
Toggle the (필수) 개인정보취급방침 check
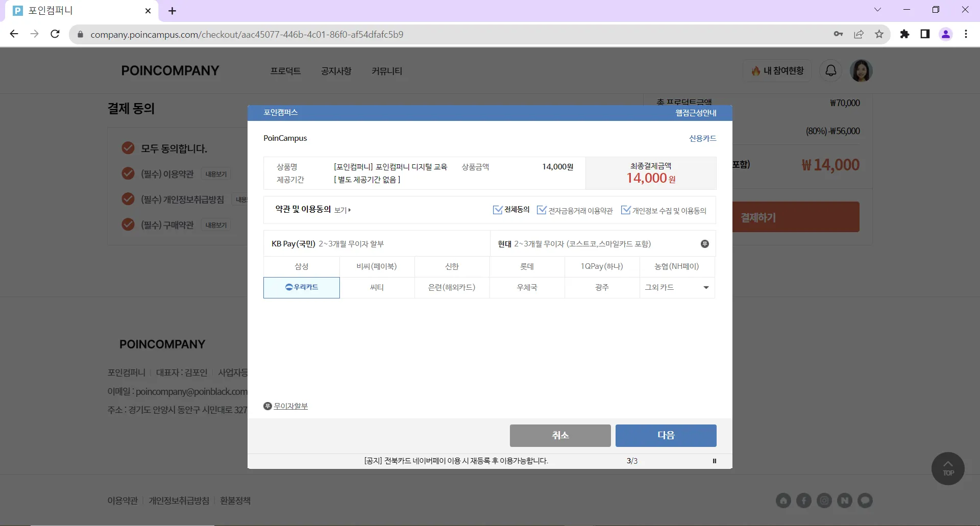click(x=128, y=199)
